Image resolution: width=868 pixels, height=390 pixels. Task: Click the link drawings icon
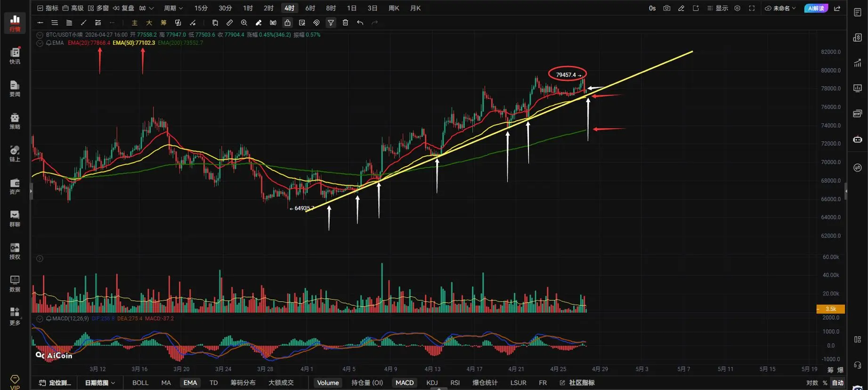316,23
